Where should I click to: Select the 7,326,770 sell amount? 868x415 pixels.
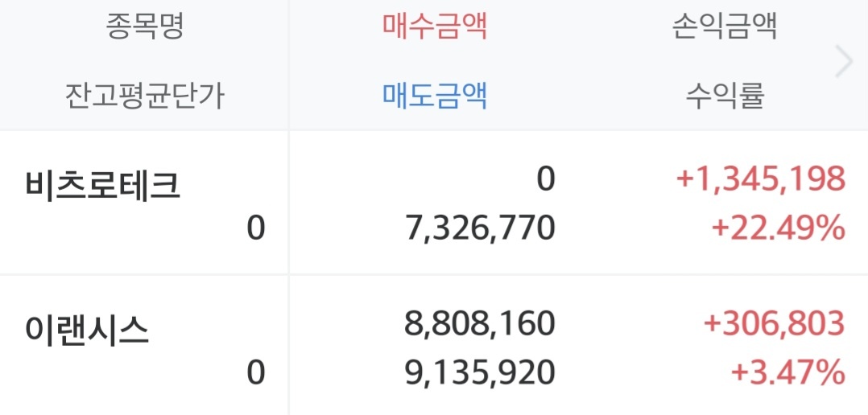click(481, 228)
